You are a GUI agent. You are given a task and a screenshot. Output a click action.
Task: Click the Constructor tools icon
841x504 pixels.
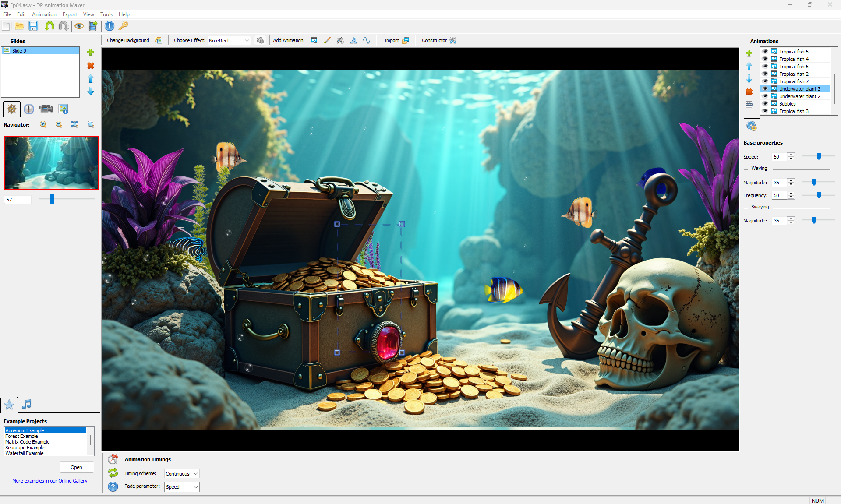pyautogui.click(x=453, y=40)
